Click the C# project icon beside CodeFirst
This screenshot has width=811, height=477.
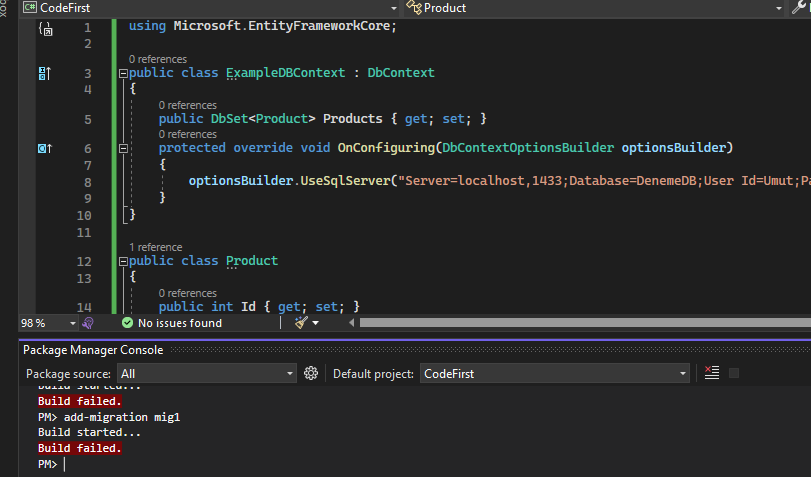tap(29, 8)
